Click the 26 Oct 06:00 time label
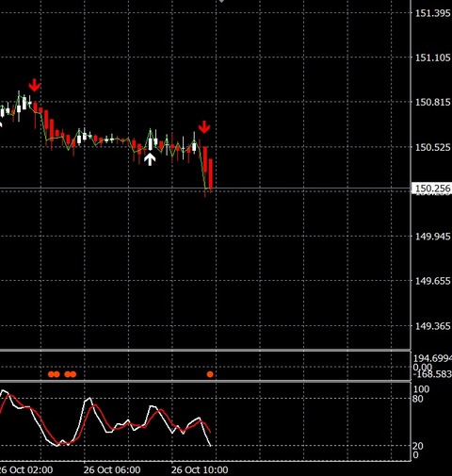Viewport: 452px width, 476px height. click(112, 469)
